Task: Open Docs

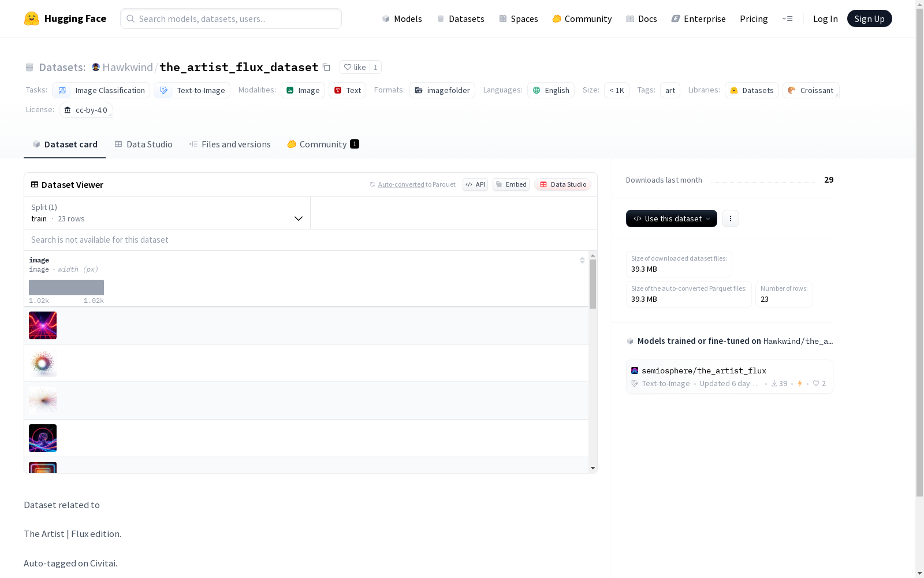Action: point(642,18)
